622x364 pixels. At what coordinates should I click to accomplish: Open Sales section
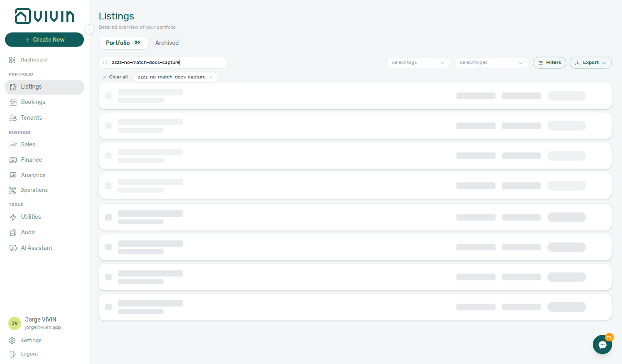tap(28, 144)
